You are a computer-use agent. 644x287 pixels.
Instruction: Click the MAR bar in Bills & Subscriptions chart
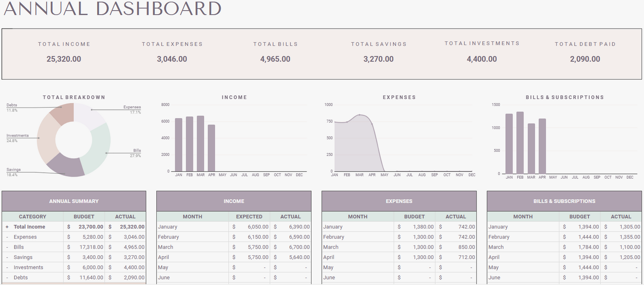point(531,149)
